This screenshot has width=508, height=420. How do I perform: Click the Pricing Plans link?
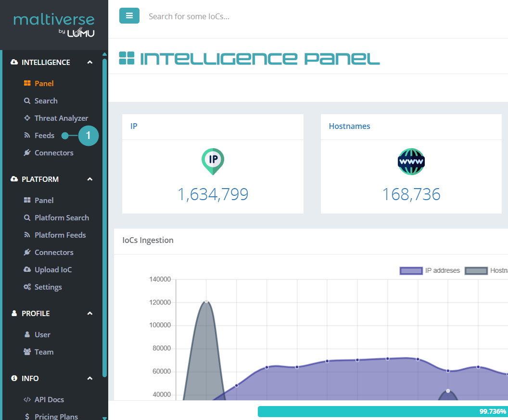click(56, 417)
